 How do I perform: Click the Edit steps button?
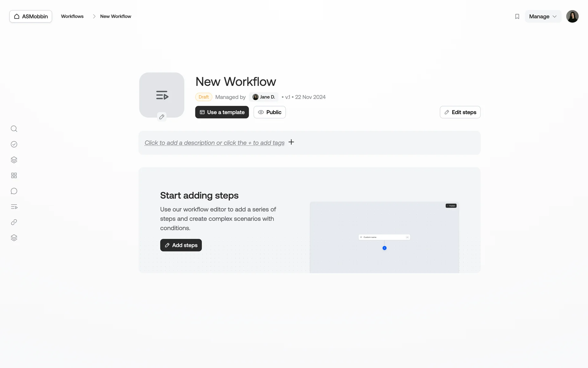pyautogui.click(x=460, y=112)
